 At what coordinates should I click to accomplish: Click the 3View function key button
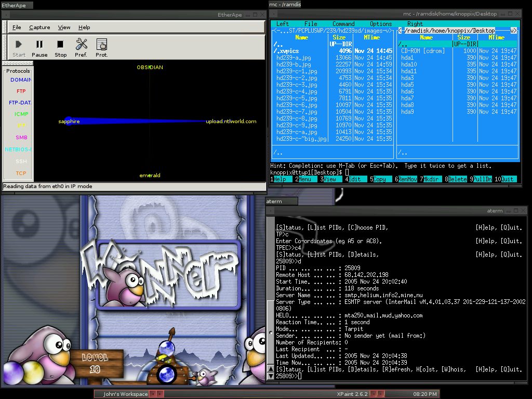(330, 179)
